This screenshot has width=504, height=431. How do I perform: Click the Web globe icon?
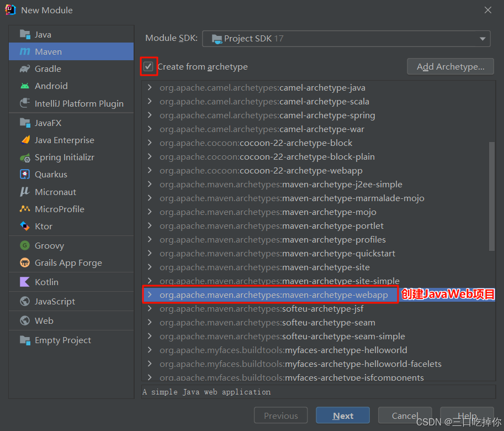[25, 320]
